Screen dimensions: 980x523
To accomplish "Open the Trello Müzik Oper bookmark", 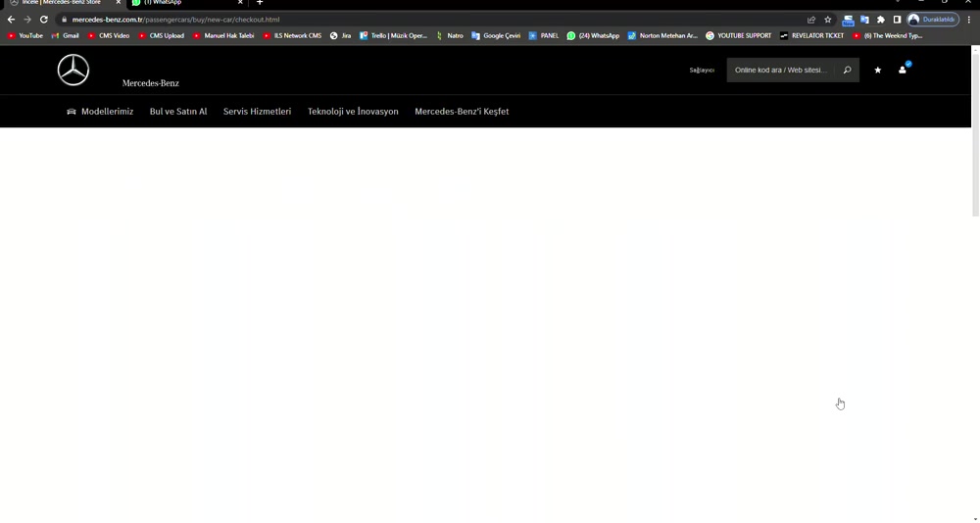I will [393, 35].
